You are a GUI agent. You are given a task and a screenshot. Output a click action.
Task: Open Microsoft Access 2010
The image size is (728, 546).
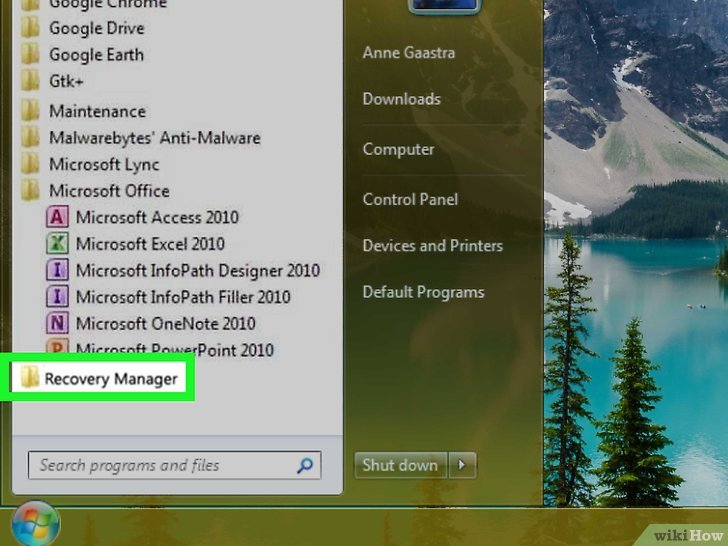tap(143, 217)
